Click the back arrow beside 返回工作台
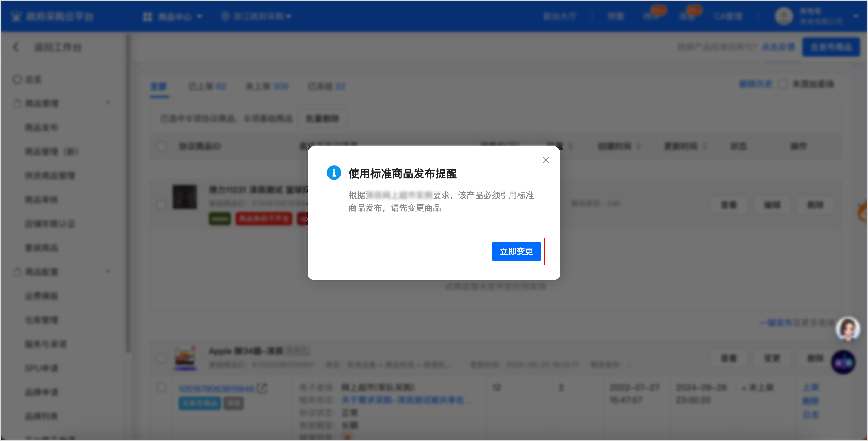868x441 pixels. (16, 47)
